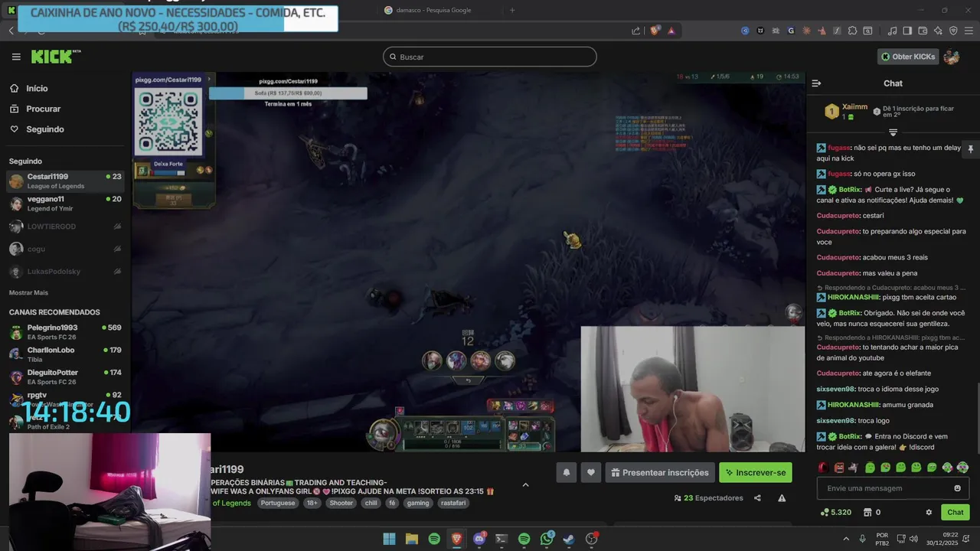
Task: Open the Brave music playlist icon
Action: (x=892, y=31)
